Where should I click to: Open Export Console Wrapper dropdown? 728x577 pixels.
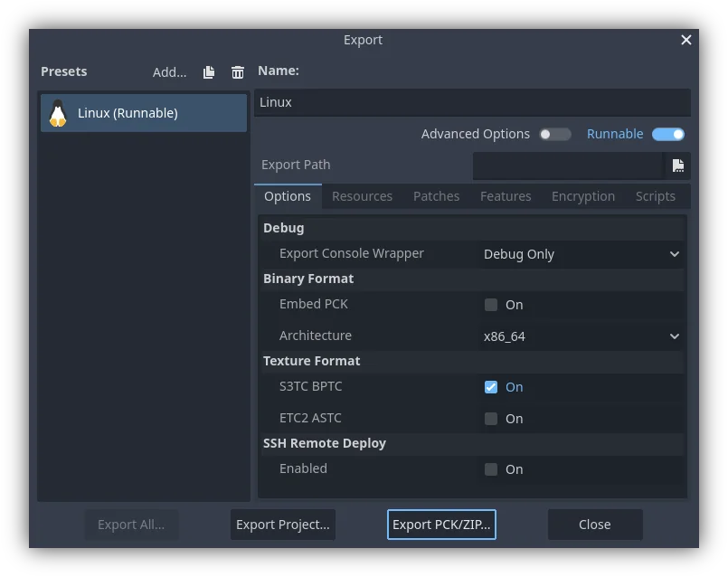click(581, 254)
